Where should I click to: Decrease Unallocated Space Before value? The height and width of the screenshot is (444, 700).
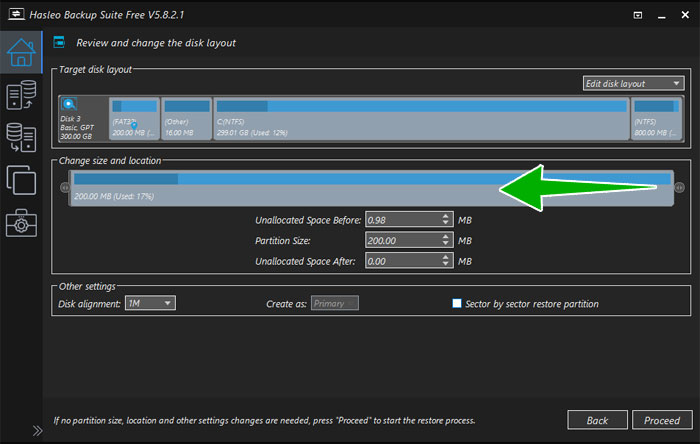pyautogui.click(x=446, y=224)
